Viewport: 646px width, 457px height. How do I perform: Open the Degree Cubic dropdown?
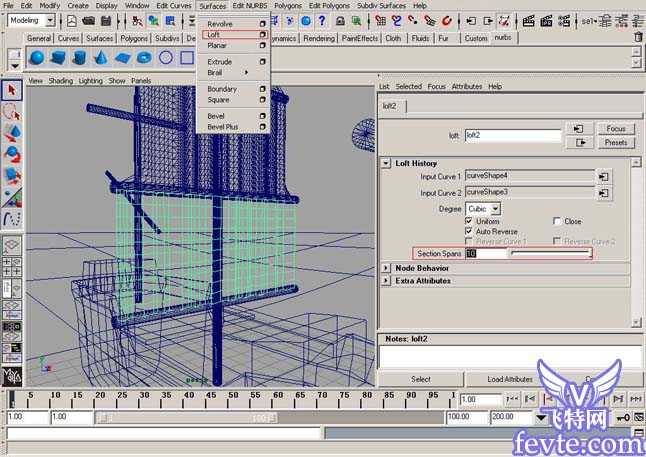[x=482, y=208]
